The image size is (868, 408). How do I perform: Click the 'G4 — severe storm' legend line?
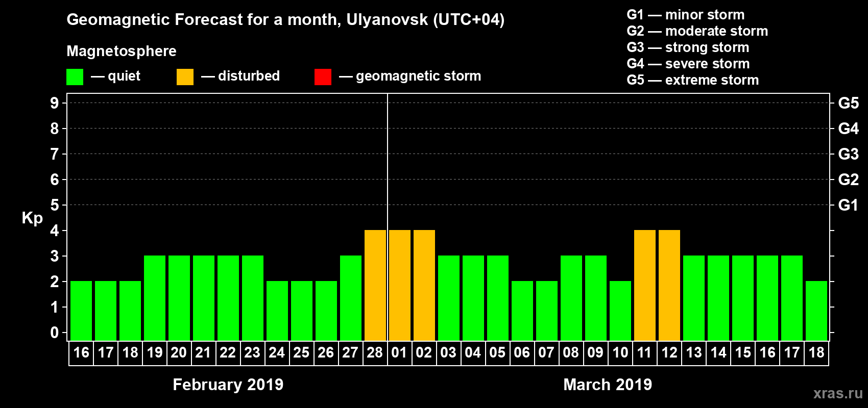688,64
